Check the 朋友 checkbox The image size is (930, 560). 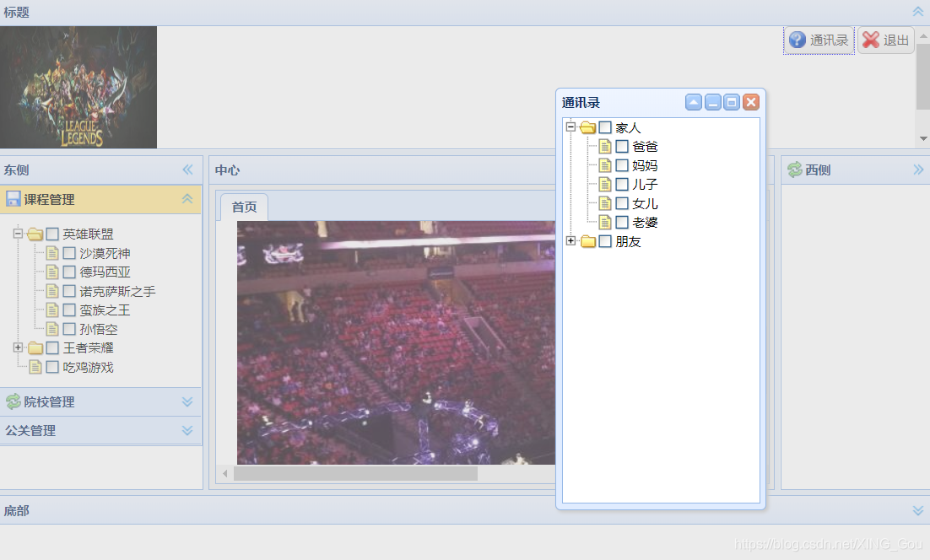click(605, 241)
